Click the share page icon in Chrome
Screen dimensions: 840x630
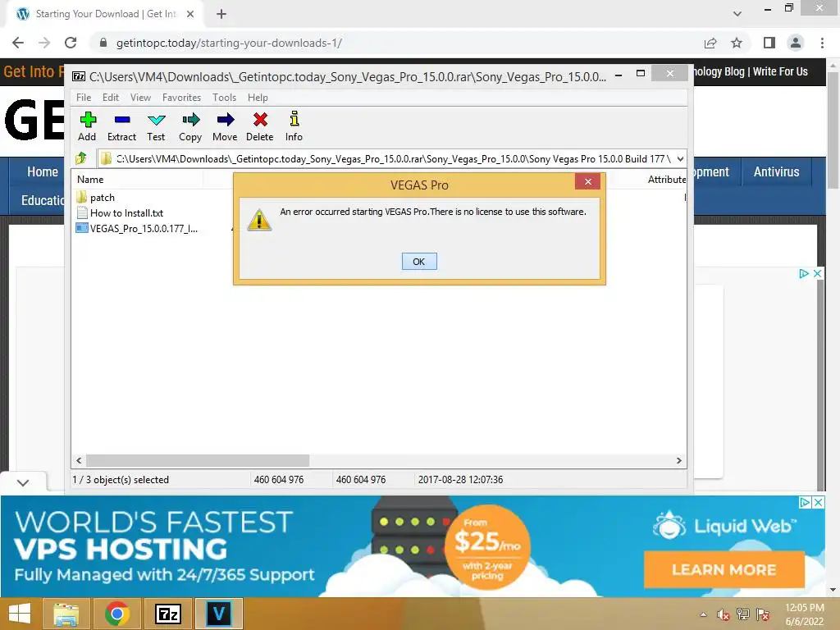710,43
